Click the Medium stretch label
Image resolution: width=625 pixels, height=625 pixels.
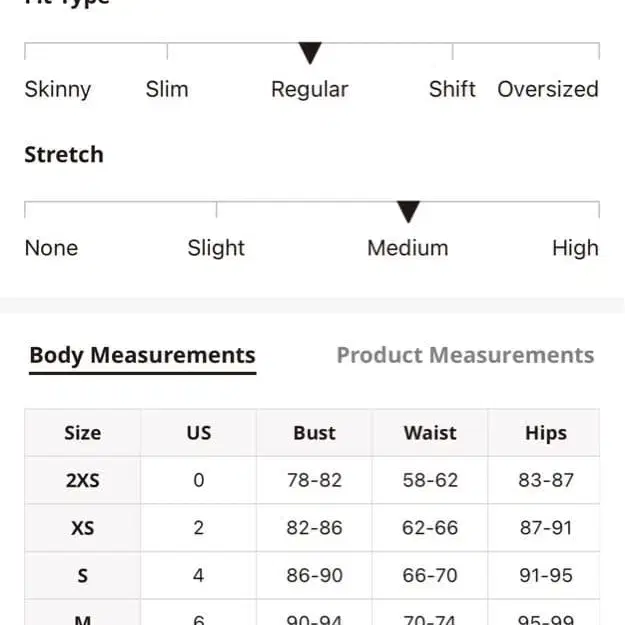[408, 248]
